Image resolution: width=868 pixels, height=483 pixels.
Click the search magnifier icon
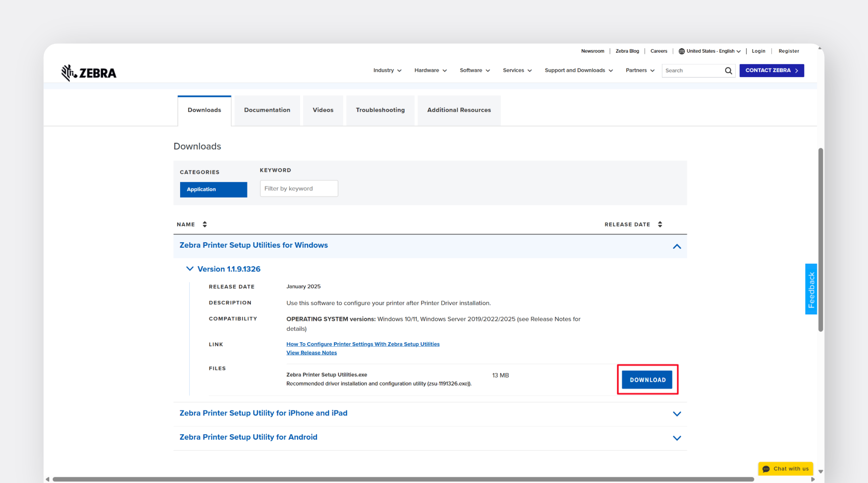(x=728, y=71)
